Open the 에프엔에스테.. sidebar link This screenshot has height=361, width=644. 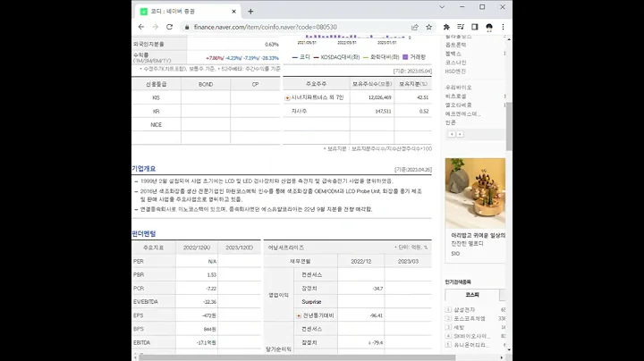463,114
